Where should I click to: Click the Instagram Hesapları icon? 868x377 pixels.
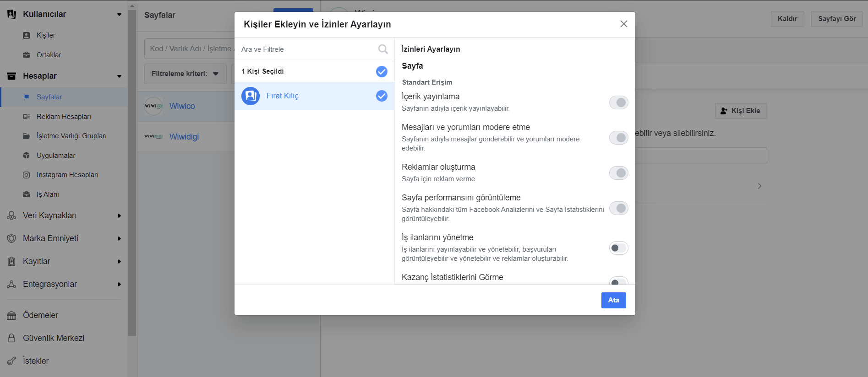coord(27,175)
